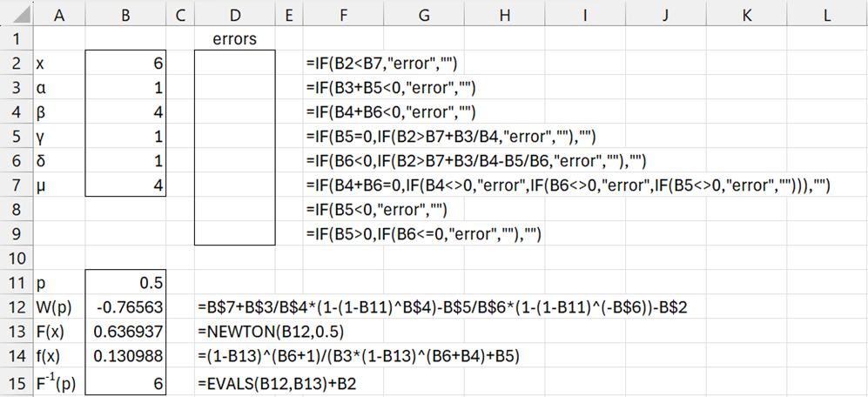
Task: Click the δ label cell
Action: click(x=58, y=160)
